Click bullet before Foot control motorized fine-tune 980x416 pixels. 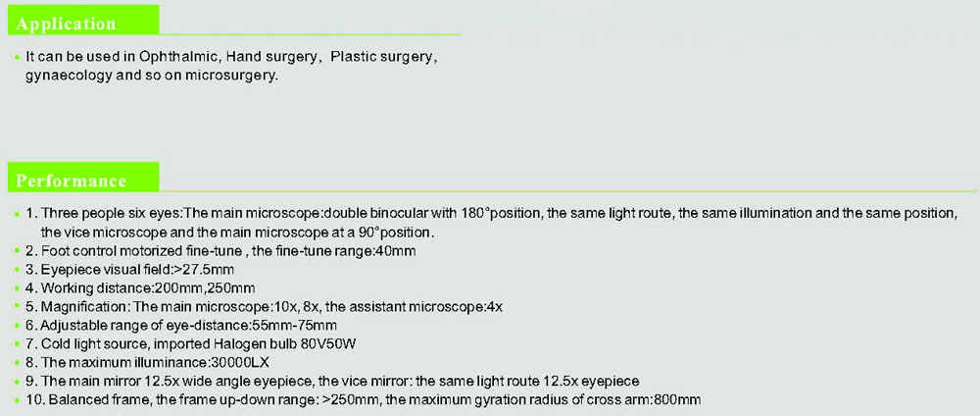(x=16, y=251)
